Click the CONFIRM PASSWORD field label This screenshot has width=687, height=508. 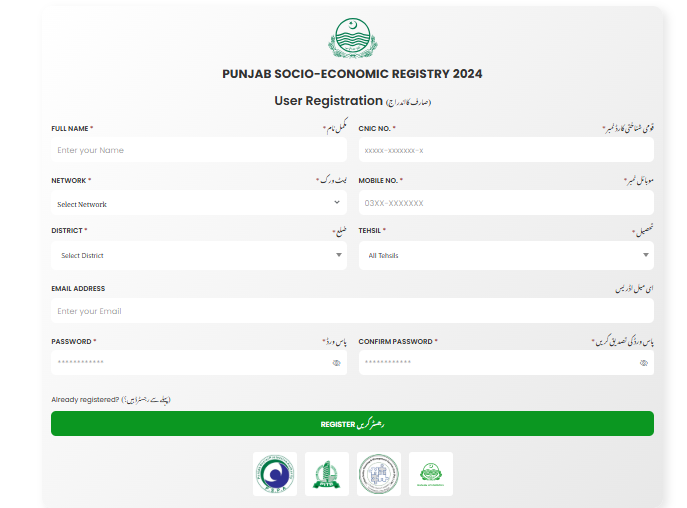coord(396,341)
